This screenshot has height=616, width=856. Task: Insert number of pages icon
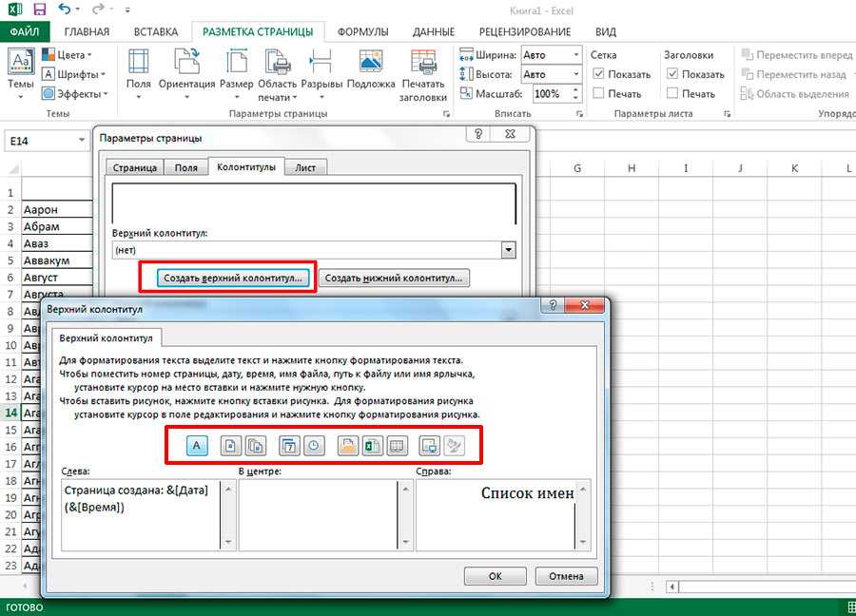pos(256,445)
